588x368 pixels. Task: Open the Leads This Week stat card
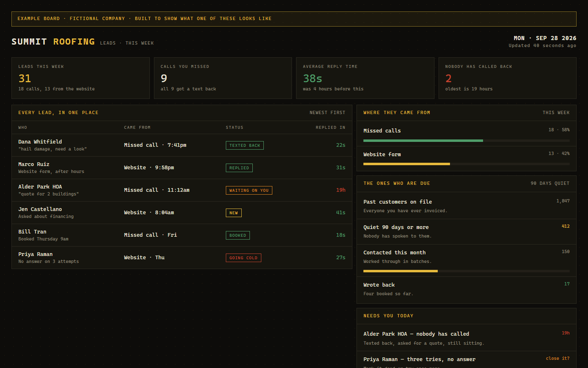[80, 78]
